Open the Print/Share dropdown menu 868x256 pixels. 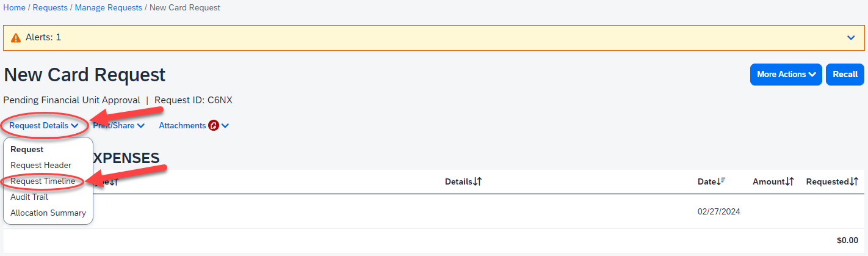click(x=119, y=126)
